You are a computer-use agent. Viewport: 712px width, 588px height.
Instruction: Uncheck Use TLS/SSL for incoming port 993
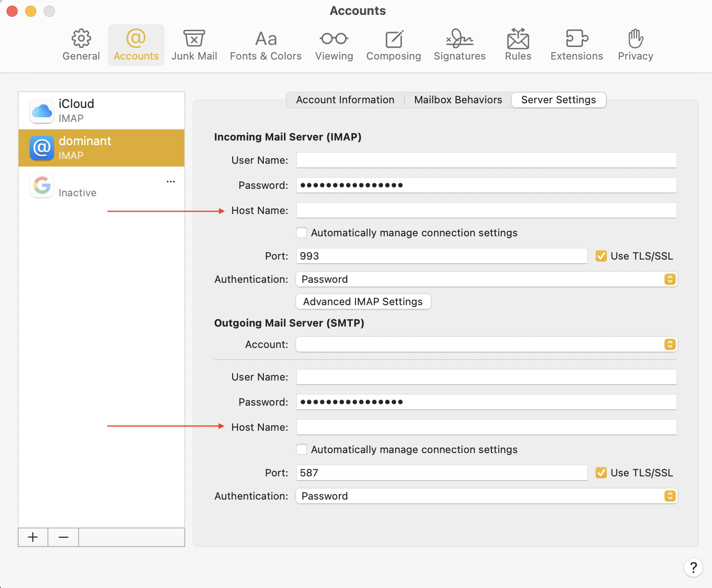[x=601, y=256]
